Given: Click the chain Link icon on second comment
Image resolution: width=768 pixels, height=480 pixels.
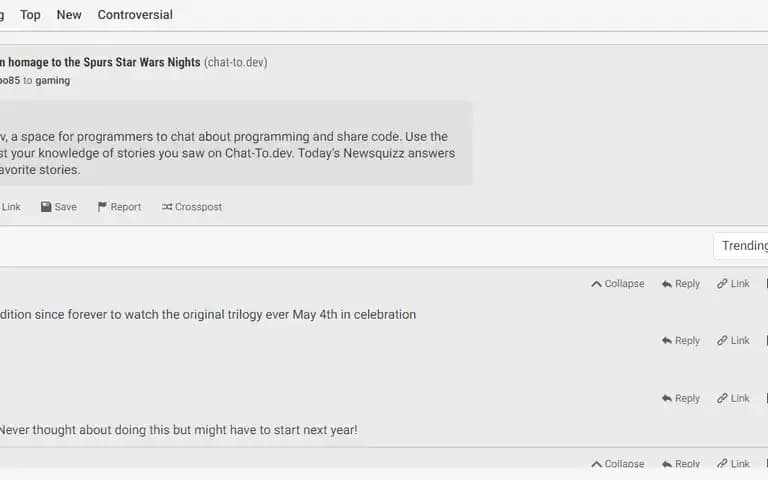Looking at the screenshot, I should click(x=722, y=340).
